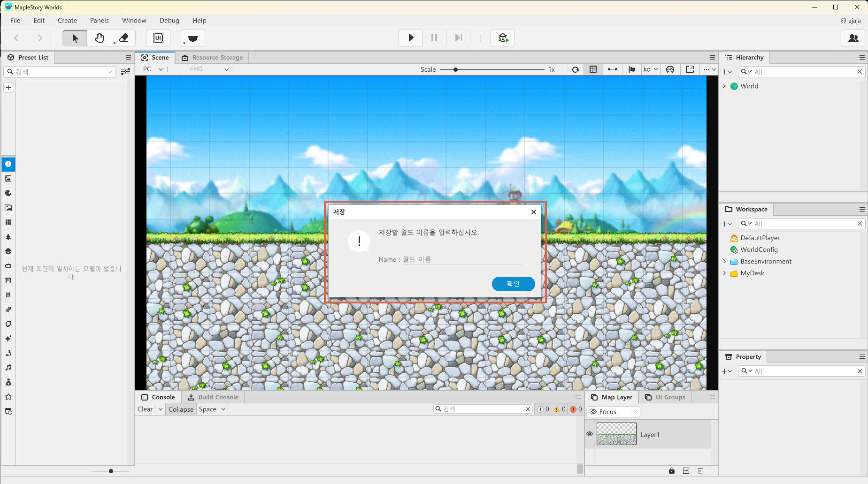
Task: Click the tile bucket tool icon
Action: [192, 38]
